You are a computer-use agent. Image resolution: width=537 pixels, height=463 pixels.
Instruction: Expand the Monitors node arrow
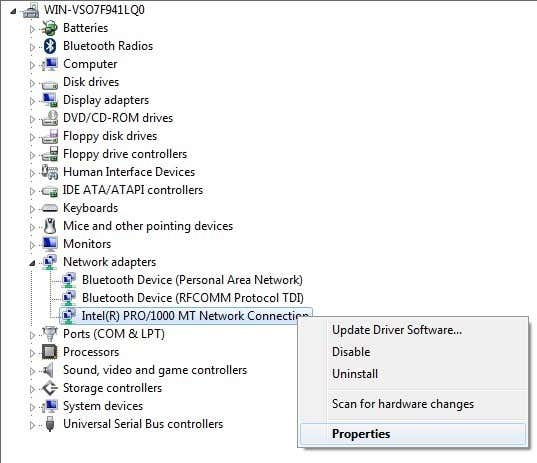coord(32,245)
